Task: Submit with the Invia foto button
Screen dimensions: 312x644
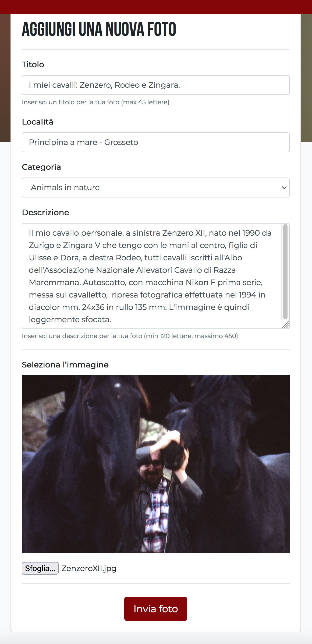Action: [155, 609]
